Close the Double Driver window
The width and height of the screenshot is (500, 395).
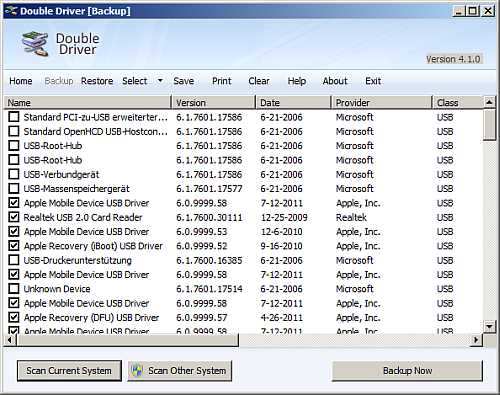coord(488,11)
